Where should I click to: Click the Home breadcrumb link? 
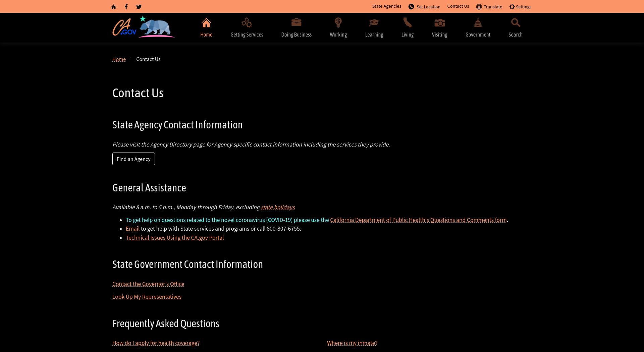pos(119,59)
